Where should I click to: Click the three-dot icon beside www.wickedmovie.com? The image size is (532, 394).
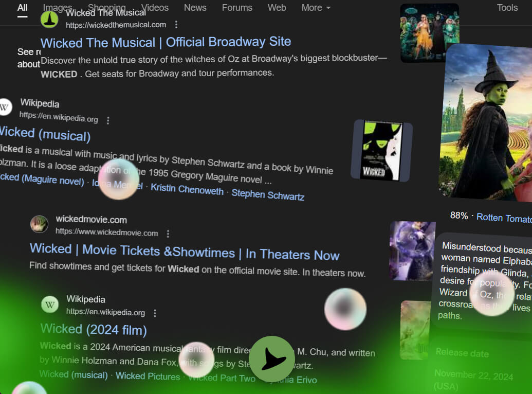[168, 233]
